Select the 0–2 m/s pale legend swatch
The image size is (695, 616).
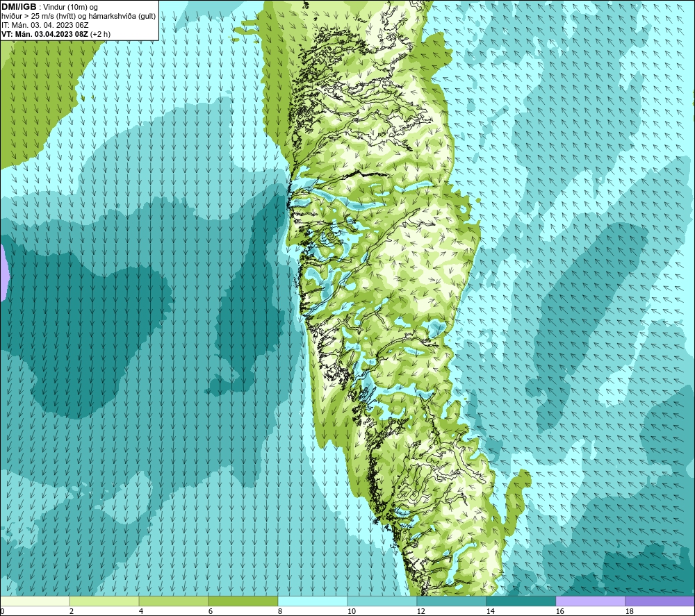(35, 601)
